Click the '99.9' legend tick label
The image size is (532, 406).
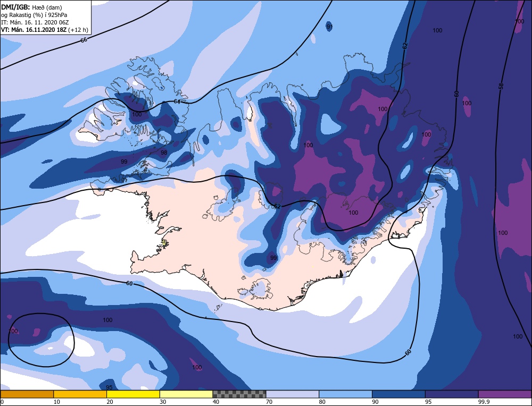click(483, 402)
